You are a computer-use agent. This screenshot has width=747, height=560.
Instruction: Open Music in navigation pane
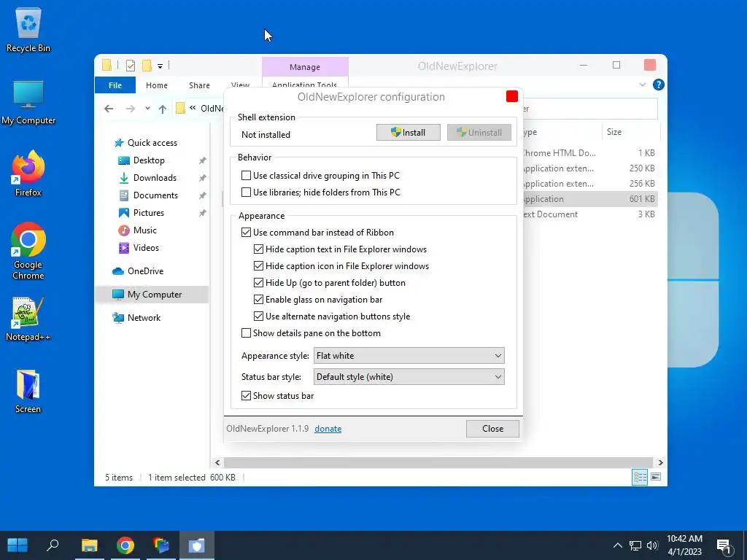145,230
